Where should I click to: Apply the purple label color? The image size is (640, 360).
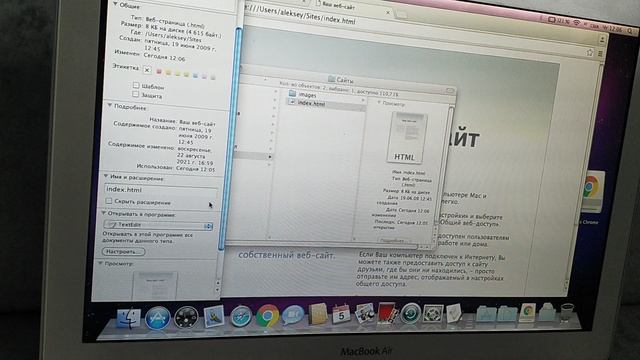point(204,76)
